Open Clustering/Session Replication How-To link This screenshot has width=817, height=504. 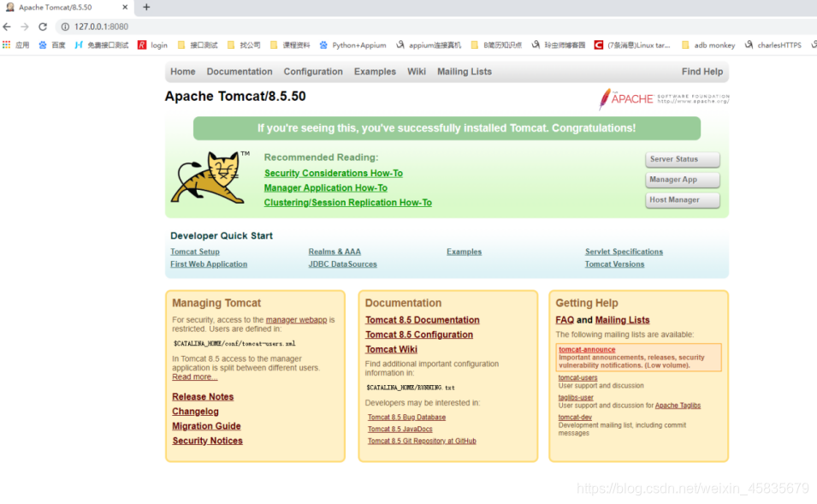point(348,202)
